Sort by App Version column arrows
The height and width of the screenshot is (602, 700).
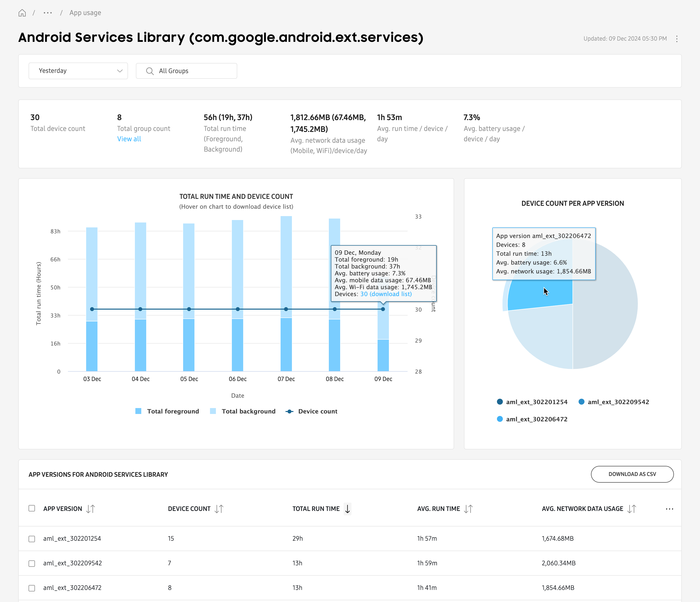pos(91,509)
